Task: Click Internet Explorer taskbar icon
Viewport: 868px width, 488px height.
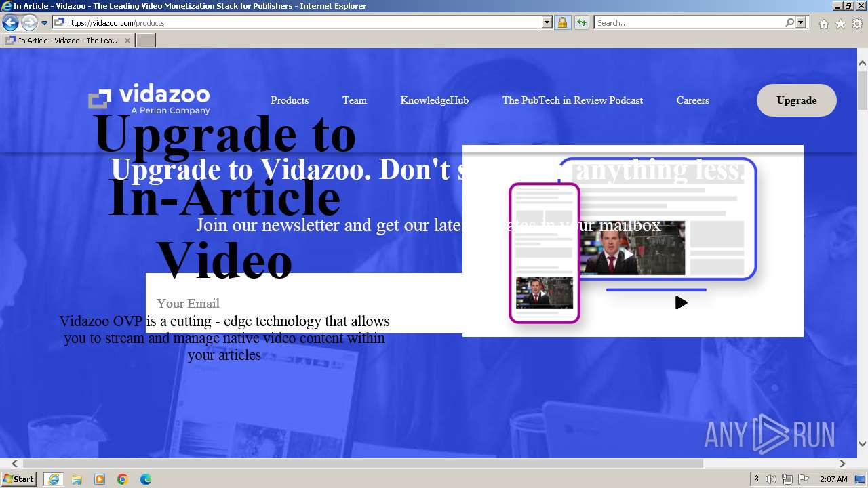Action: coord(54,479)
